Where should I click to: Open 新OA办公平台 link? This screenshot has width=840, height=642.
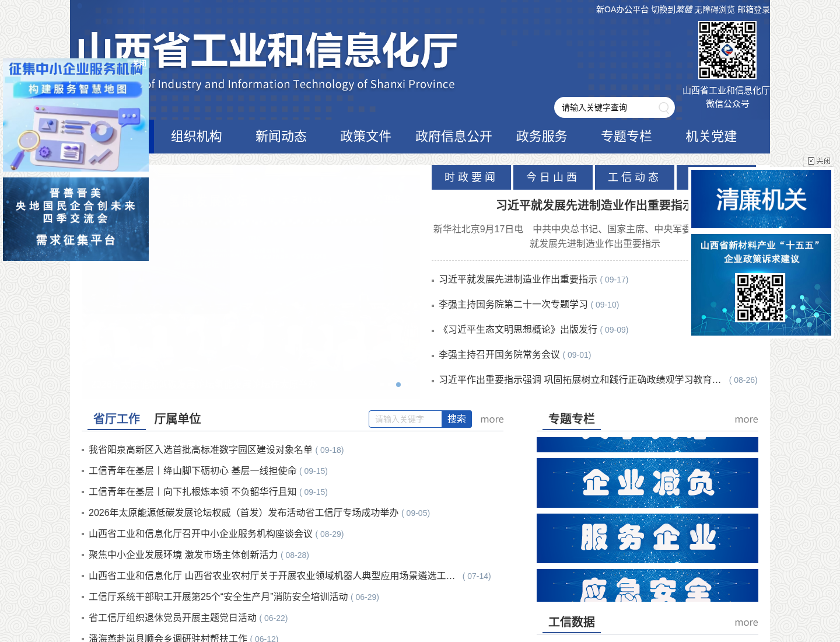[622, 10]
